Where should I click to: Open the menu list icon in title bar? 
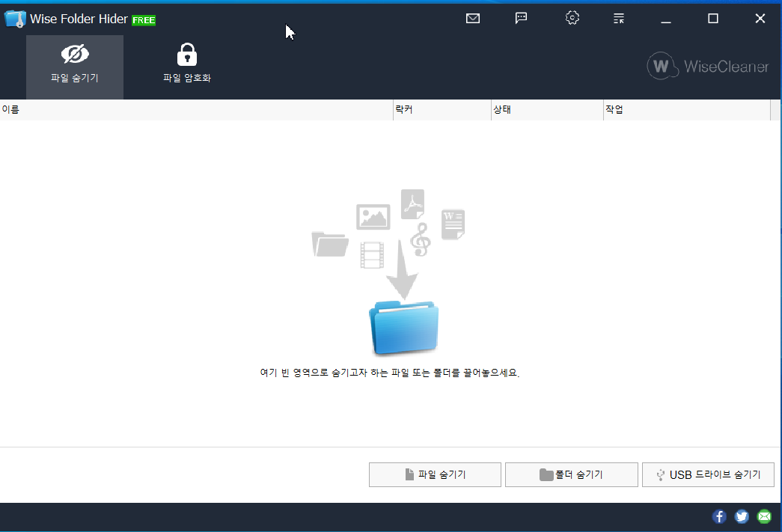point(619,19)
